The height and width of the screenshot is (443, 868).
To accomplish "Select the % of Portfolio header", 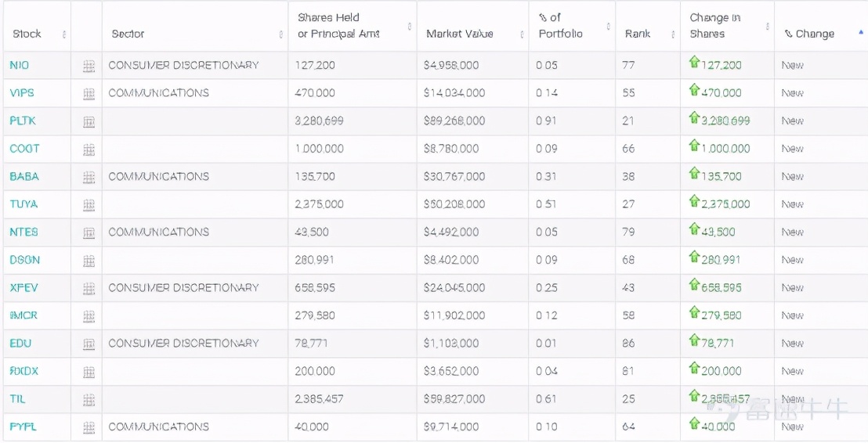I will [560, 26].
